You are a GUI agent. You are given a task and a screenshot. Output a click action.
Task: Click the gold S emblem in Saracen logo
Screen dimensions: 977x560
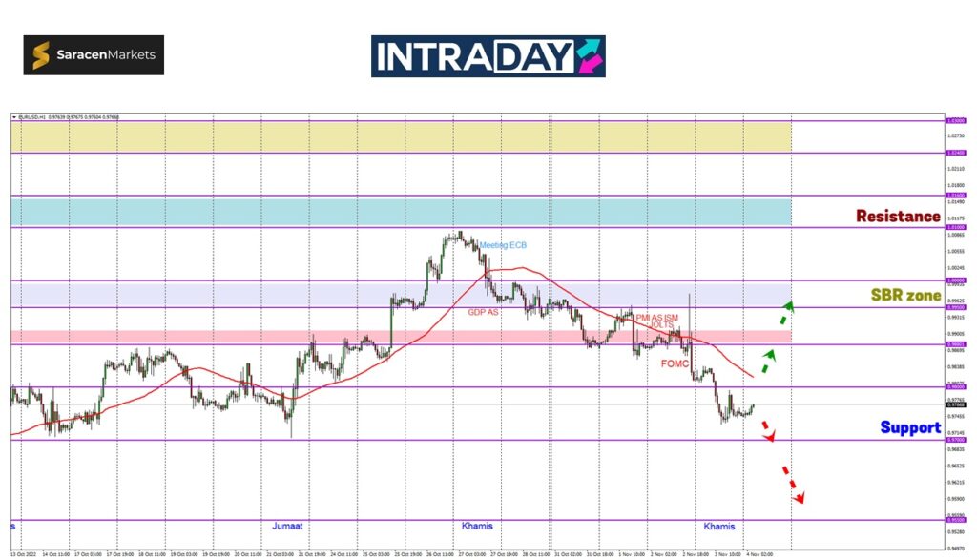41,56
